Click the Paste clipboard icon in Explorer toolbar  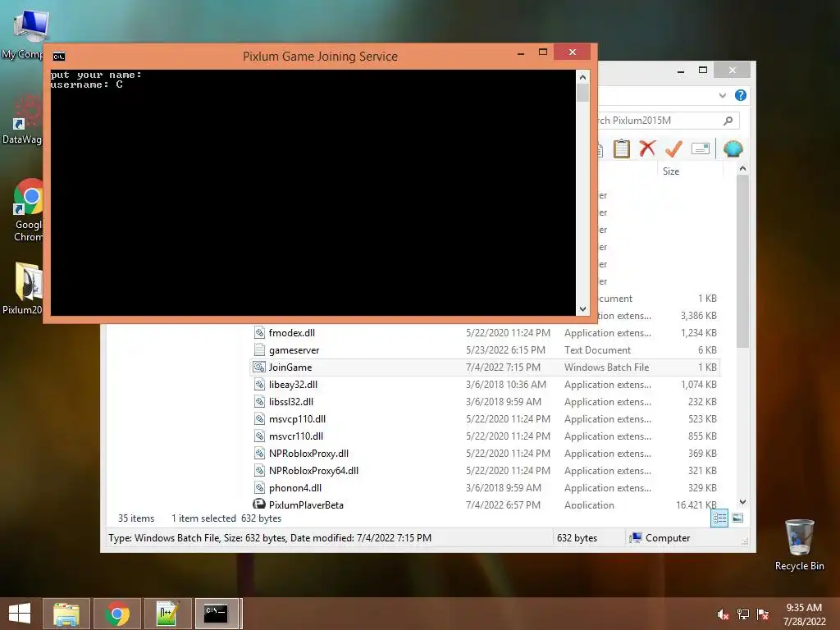coord(621,148)
